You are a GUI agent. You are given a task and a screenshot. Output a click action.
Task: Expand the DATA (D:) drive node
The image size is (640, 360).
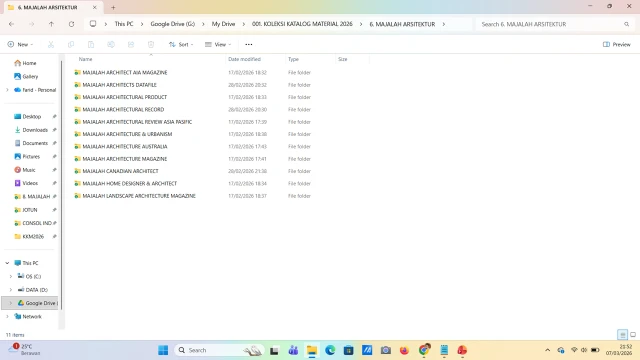click(11, 290)
